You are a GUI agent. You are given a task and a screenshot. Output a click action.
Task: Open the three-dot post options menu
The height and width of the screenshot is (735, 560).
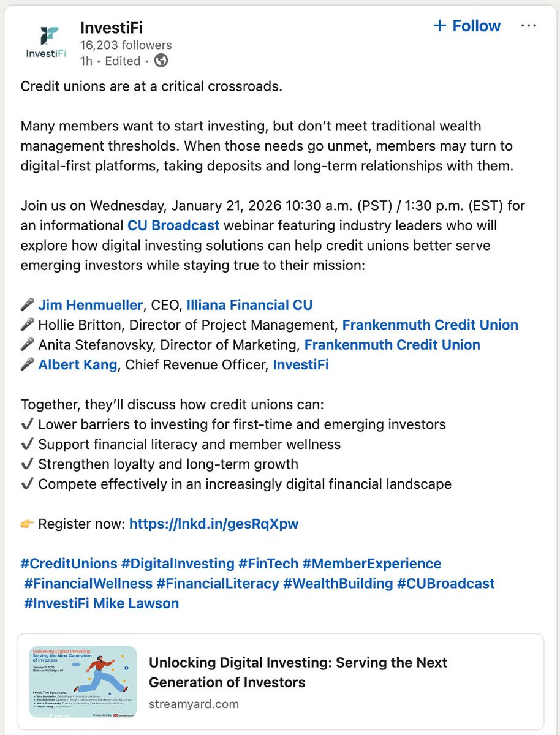(x=528, y=26)
